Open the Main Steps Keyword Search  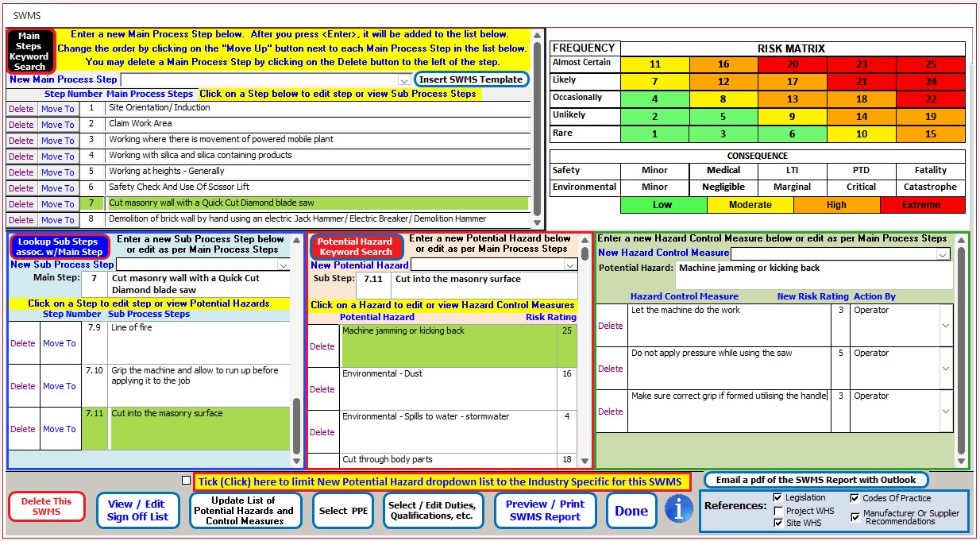29,50
